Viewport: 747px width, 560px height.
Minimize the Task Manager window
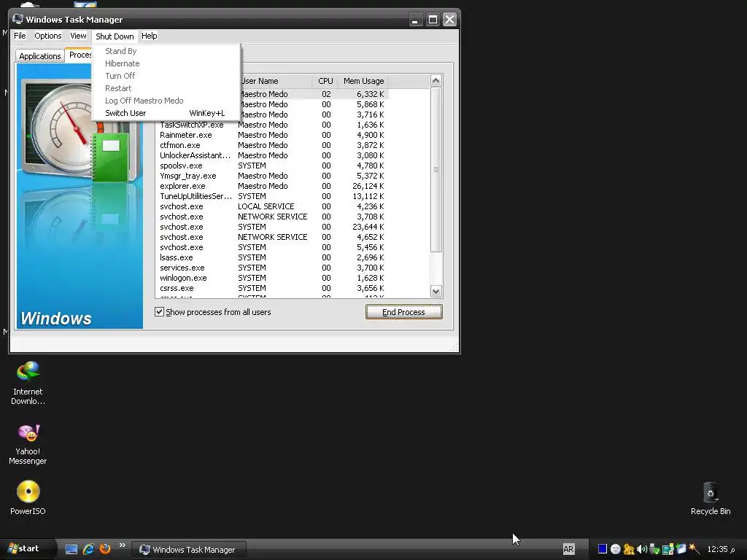415,20
